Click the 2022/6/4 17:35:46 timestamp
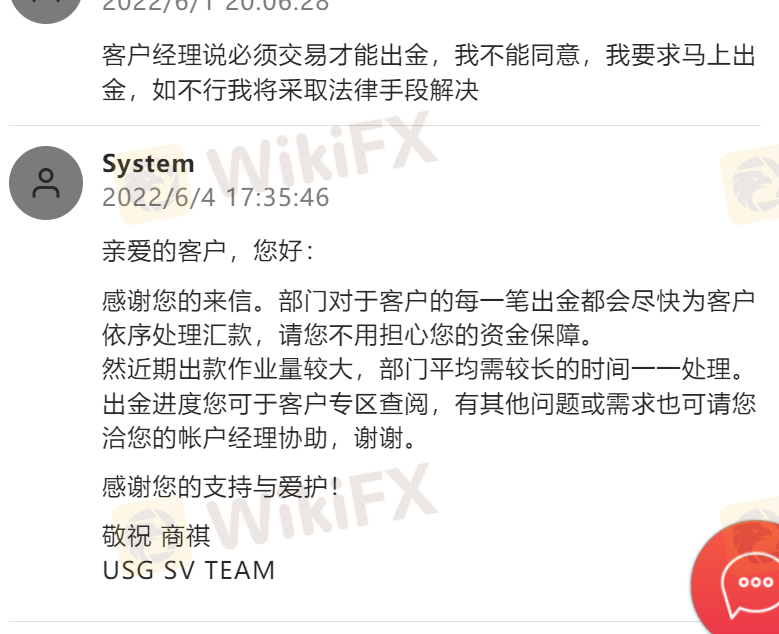Image resolution: width=779 pixels, height=634 pixels. [x=216, y=197]
